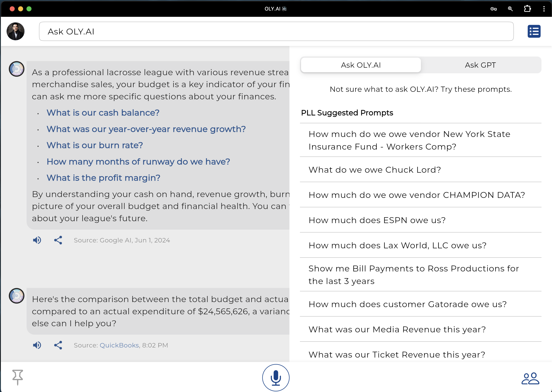
Task: Choose 'What do we owe Chuck Lord?' prompt
Action: [375, 170]
